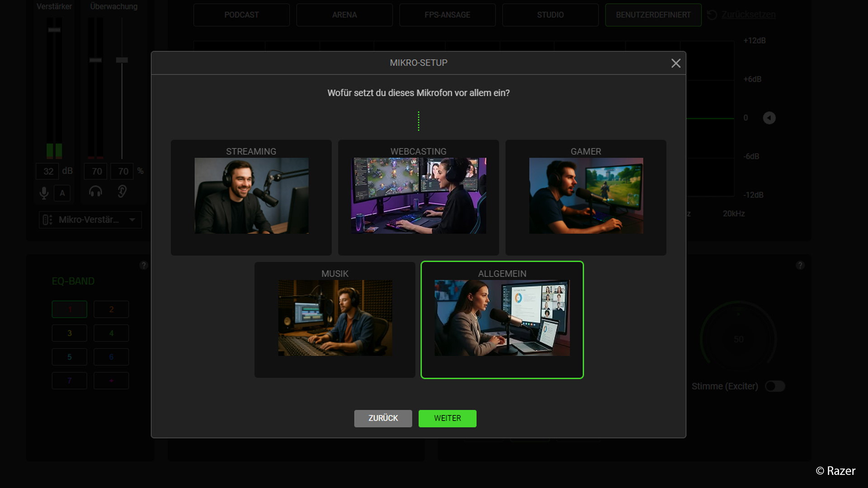Go back with the Zurück button

(x=383, y=418)
